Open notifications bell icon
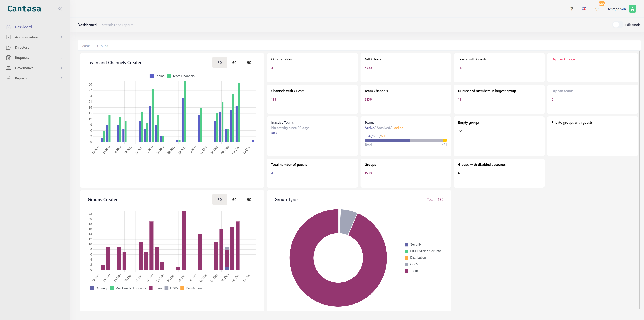The image size is (644, 320). point(596,9)
